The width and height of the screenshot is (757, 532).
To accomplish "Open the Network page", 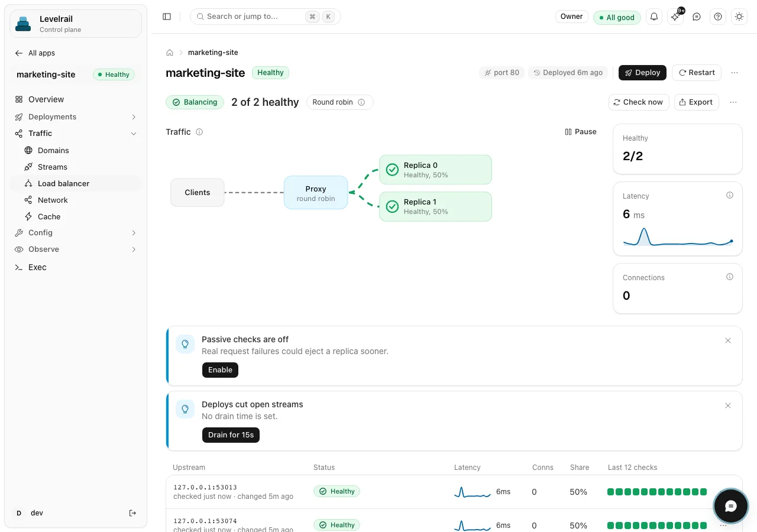I will coord(76,200).
